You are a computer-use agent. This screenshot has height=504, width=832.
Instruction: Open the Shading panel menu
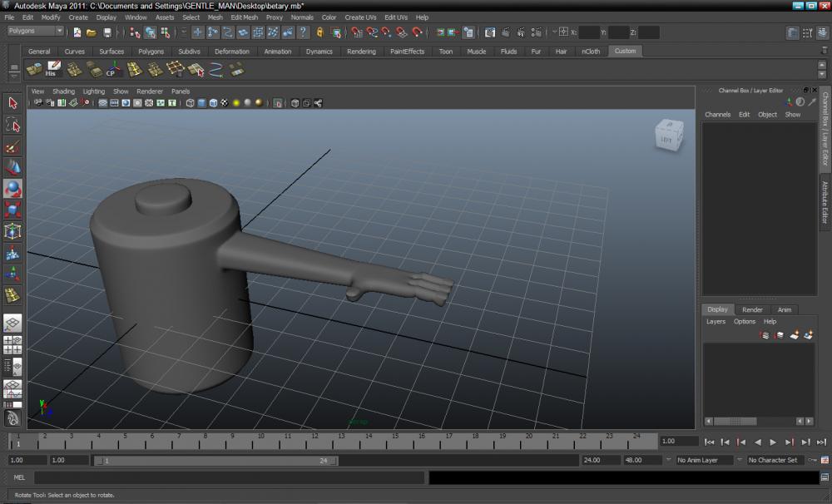click(63, 91)
